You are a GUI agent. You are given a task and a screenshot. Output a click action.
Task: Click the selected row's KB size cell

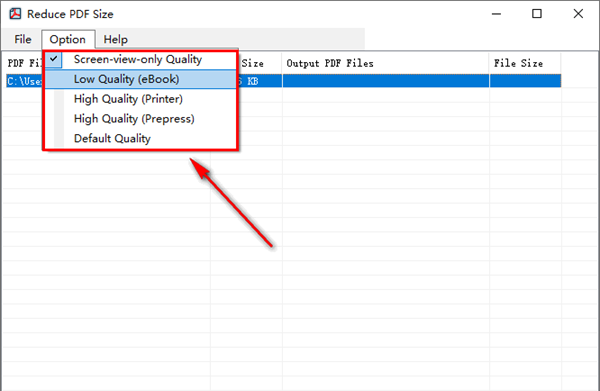coord(260,81)
